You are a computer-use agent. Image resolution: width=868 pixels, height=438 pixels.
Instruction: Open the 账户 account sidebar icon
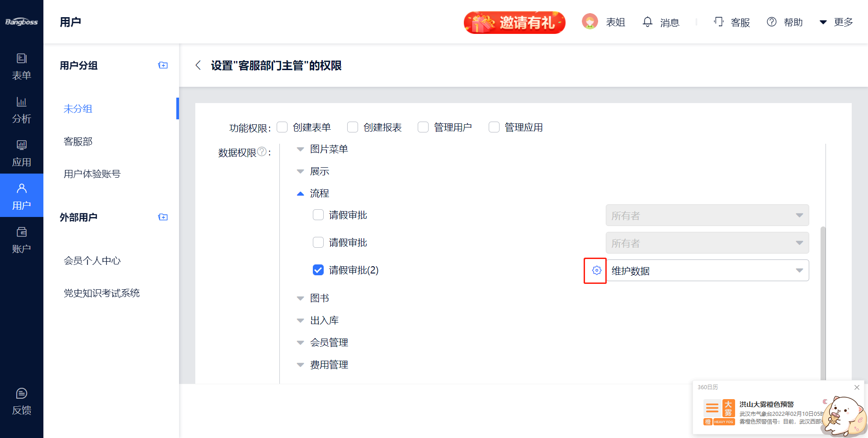click(x=21, y=240)
